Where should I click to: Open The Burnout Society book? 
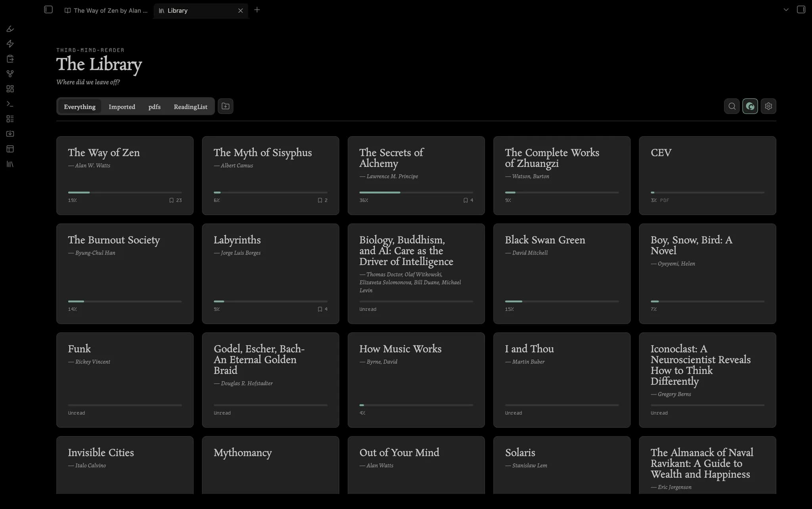point(125,274)
